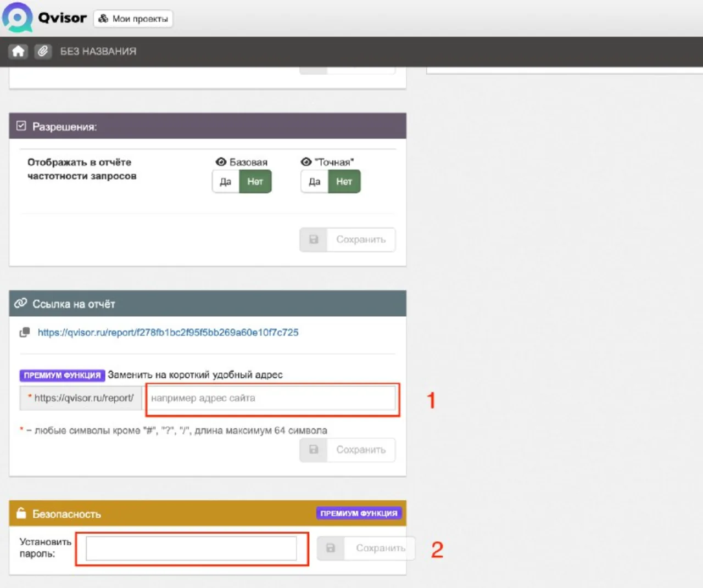Set Базовая frequency to Да

point(226,182)
